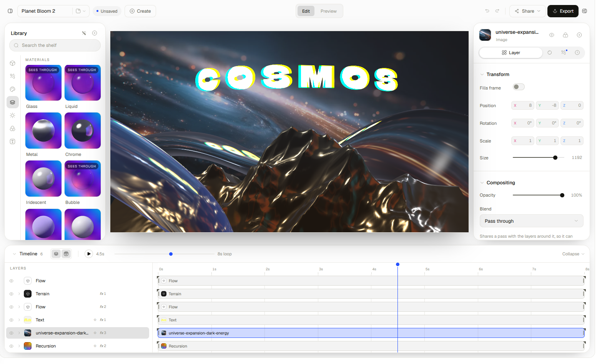Screen dimensions: 597x364
Task: Click the redo arrow icon
Action: click(x=497, y=11)
